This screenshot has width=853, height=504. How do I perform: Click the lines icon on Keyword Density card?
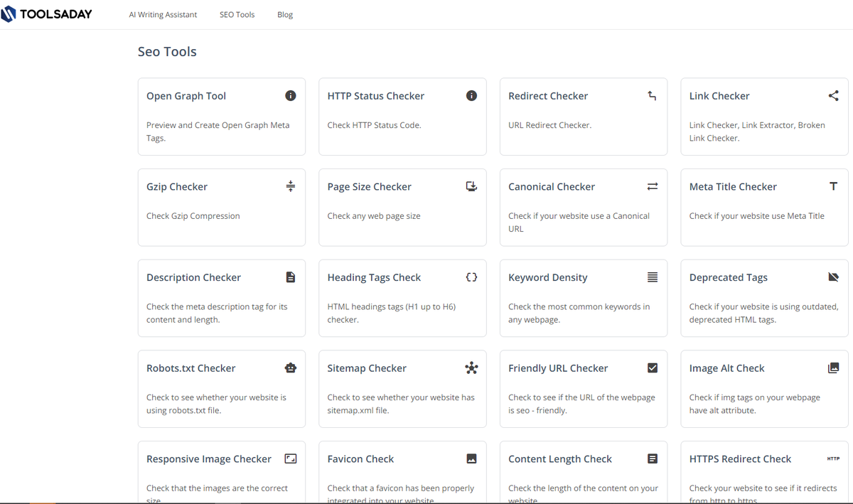(653, 277)
